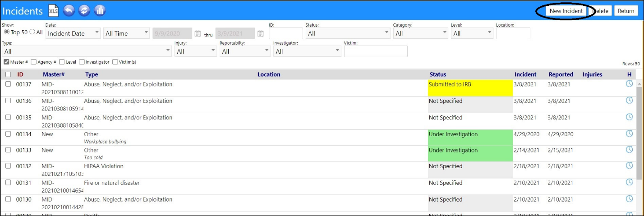The image size is (644, 216).
Task: Open calendar picker beside 9/9/2020 date
Action: click(198, 33)
